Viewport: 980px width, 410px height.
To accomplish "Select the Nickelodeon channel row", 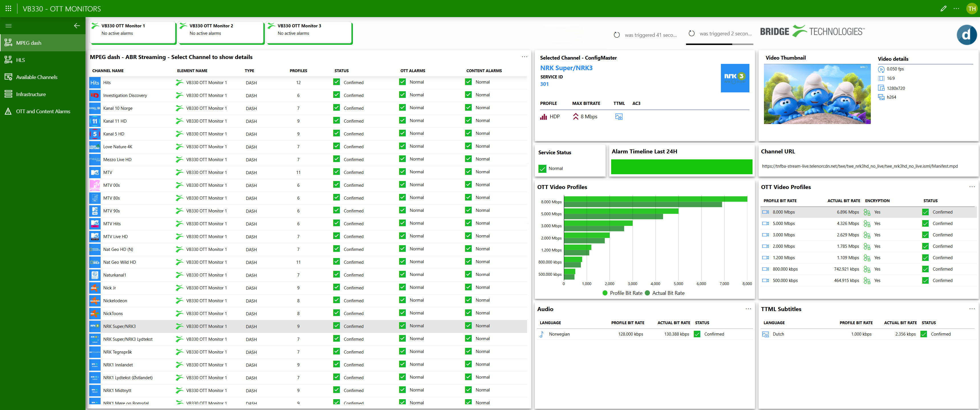I will tap(308, 301).
